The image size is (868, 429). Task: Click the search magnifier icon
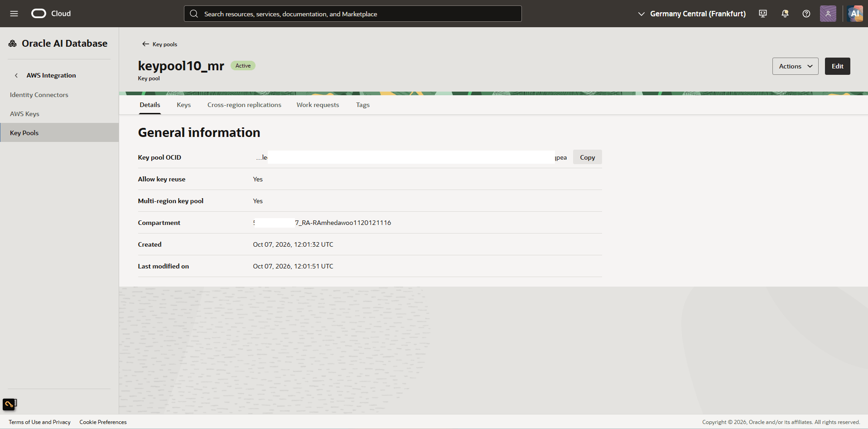[x=194, y=14]
